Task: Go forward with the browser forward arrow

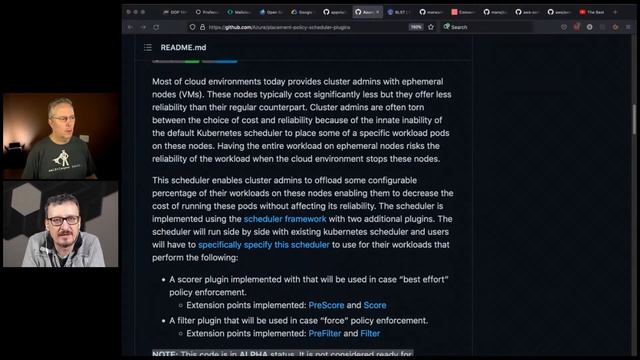Action: pos(143,27)
